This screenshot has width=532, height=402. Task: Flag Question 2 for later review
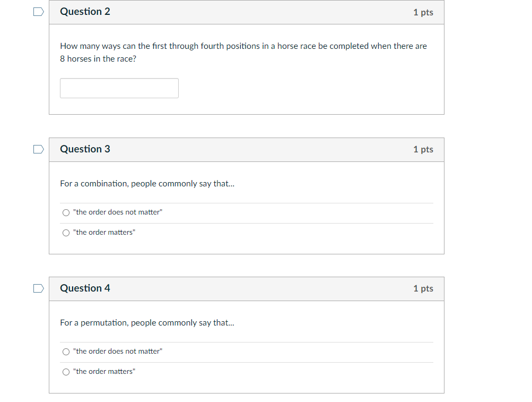(38, 11)
